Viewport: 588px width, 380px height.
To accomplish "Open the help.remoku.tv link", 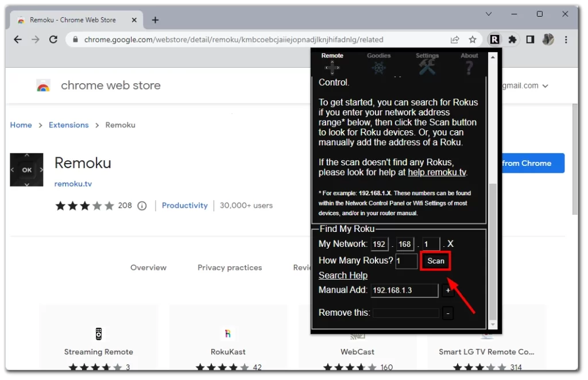I will 437,172.
